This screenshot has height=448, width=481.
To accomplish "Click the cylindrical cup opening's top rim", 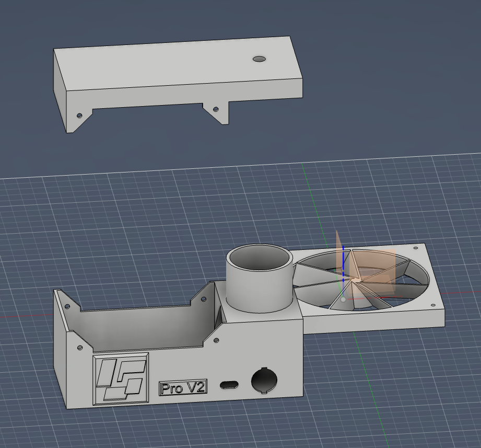I will point(260,258).
